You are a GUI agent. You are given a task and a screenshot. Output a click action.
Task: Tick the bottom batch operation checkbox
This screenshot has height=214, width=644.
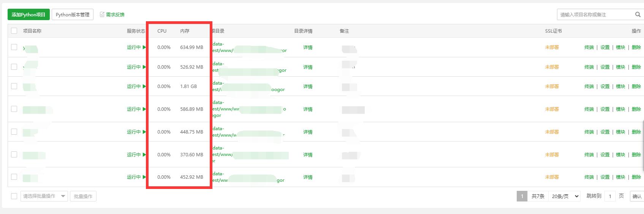(x=14, y=196)
